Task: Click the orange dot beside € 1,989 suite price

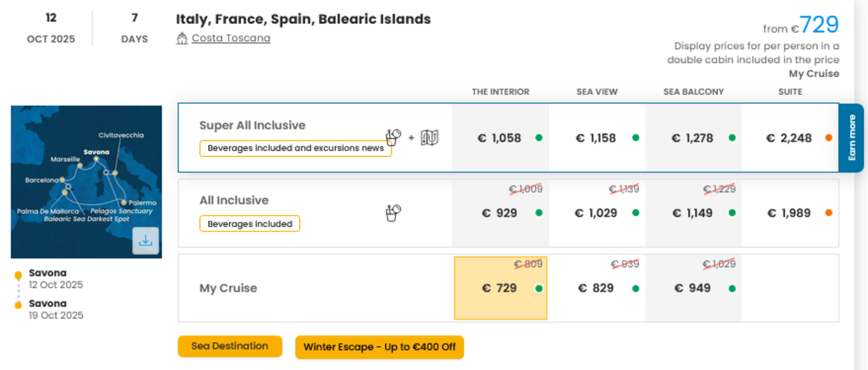Action: (x=829, y=213)
